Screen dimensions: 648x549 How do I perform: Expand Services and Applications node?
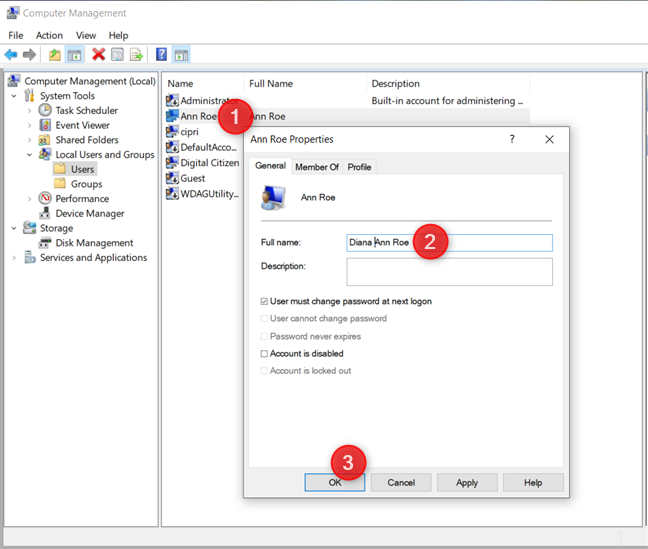click(x=14, y=258)
